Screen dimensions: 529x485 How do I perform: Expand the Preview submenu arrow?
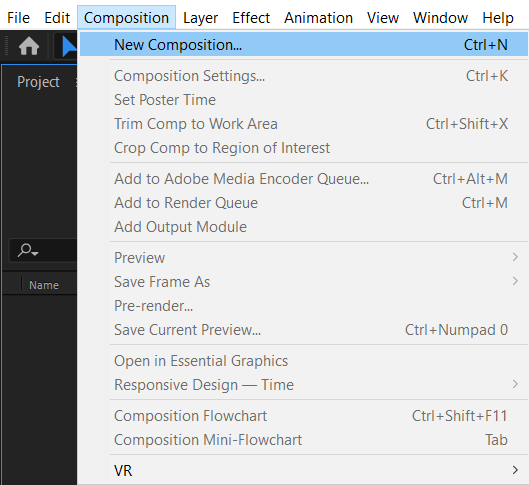click(x=515, y=257)
